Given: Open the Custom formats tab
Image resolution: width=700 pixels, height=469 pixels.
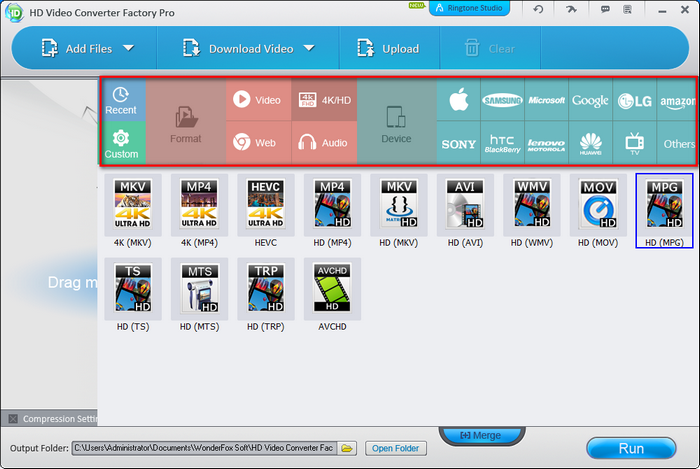Looking at the screenshot, I should pos(121,143).
